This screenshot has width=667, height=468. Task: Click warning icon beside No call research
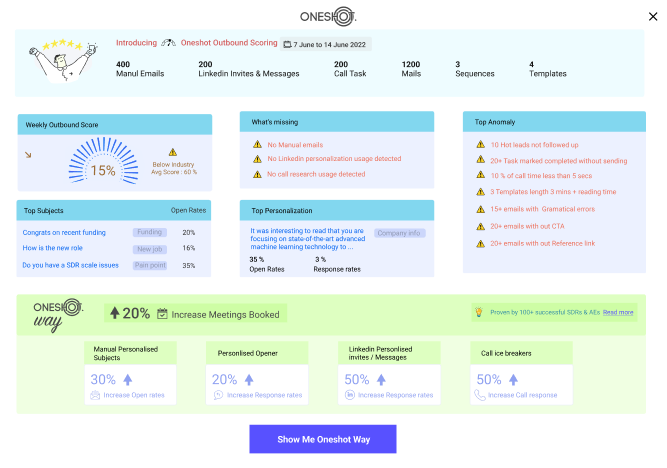pyautogui.click(x=257, y=174)
